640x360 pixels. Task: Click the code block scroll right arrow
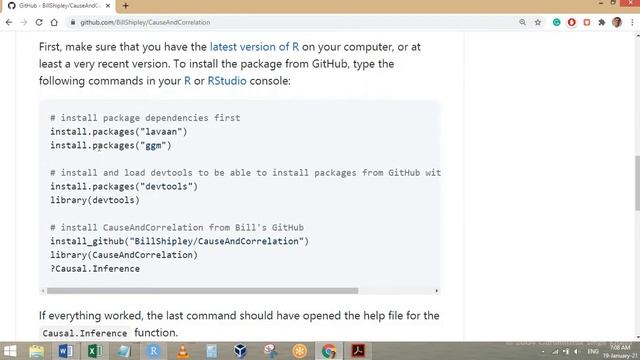(x=437, y=291)
